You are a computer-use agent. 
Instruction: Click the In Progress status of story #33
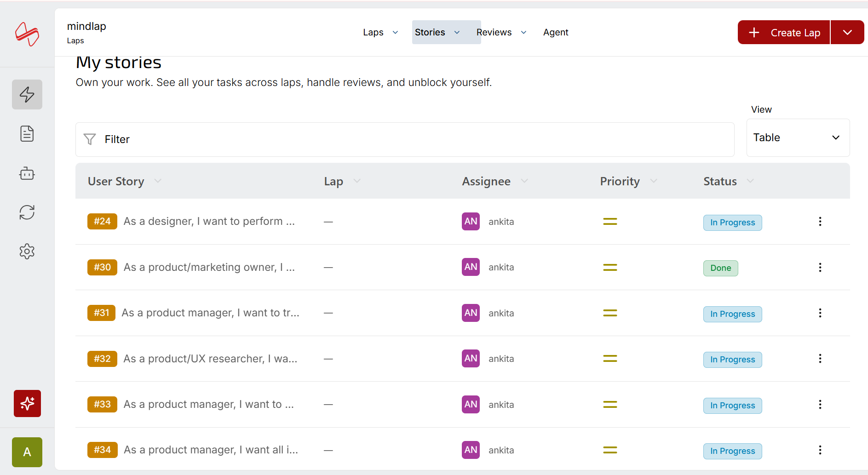[x=732, y=406]
